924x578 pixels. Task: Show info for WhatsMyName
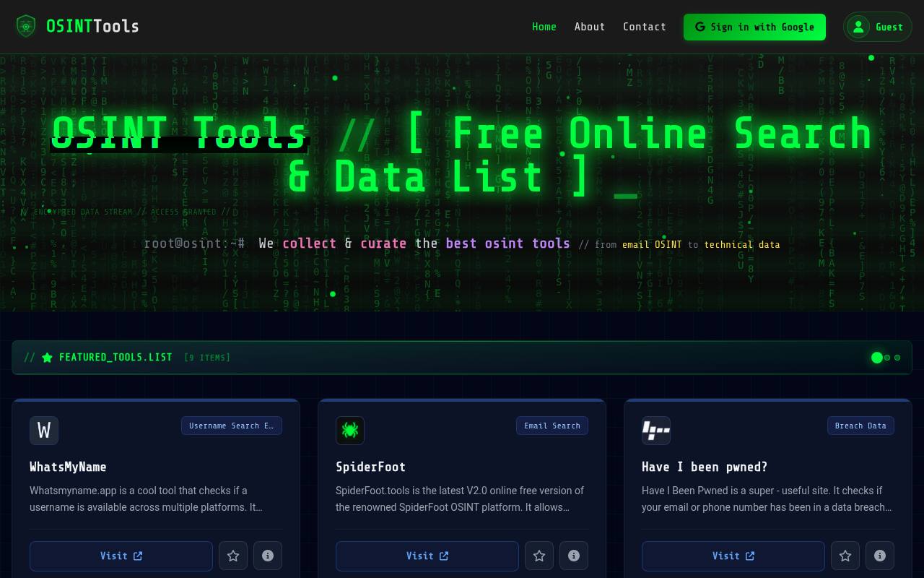click(x=268, y=556)
